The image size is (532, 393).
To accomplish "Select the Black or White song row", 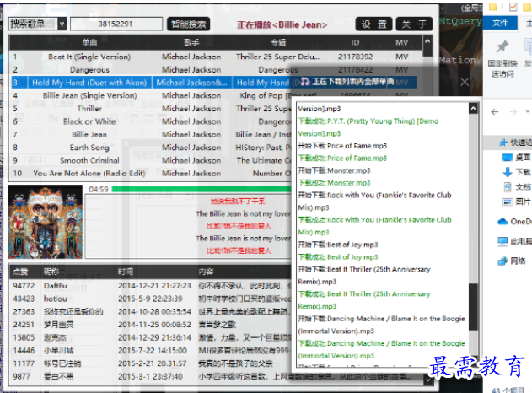I will point(149,121).
